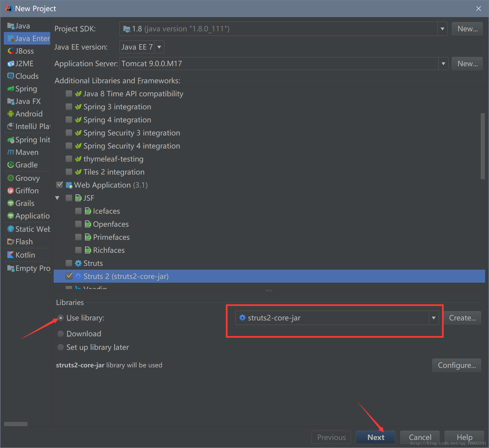Select the Griffon icon
The width and height of the screenshot is (489, 448).
(x=11, y=191)
